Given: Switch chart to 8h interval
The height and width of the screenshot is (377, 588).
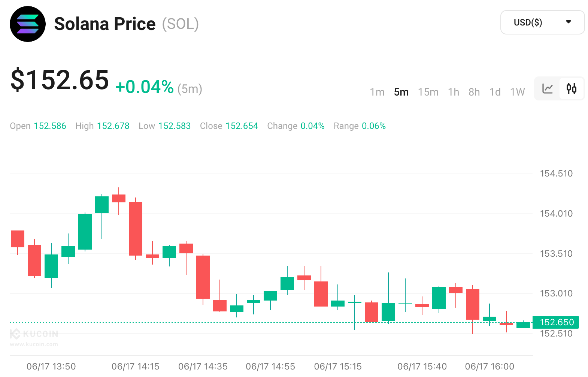Looking at the screenshot, I should pyautogui.click(x=474, y=92).
